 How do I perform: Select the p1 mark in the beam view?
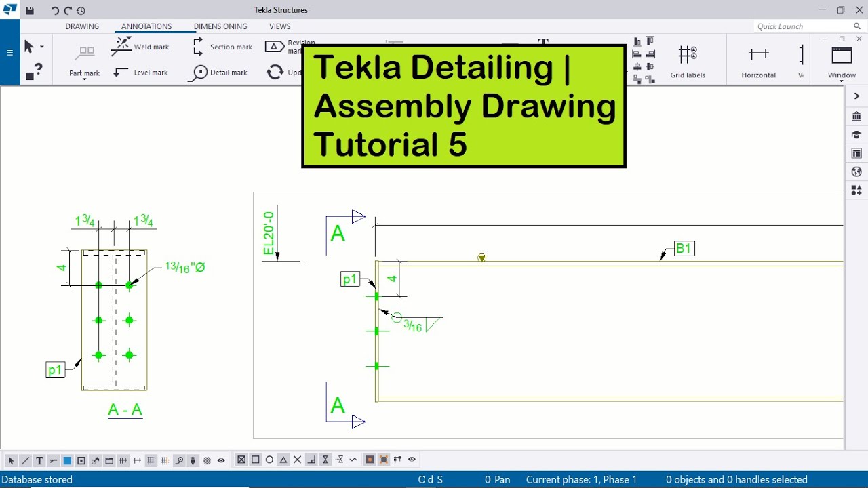(x=350, y=279)
